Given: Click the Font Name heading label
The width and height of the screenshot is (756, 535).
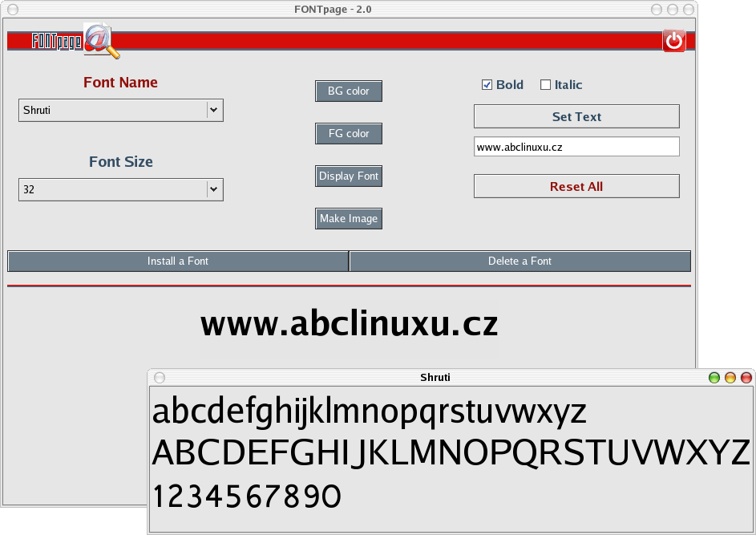Looking at the screenshot, I should point(120,83).
